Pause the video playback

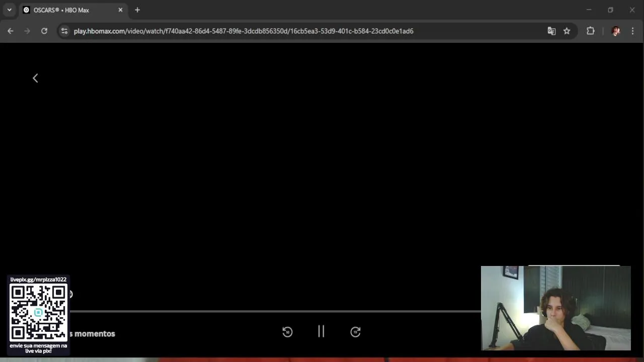coord(321,331)
